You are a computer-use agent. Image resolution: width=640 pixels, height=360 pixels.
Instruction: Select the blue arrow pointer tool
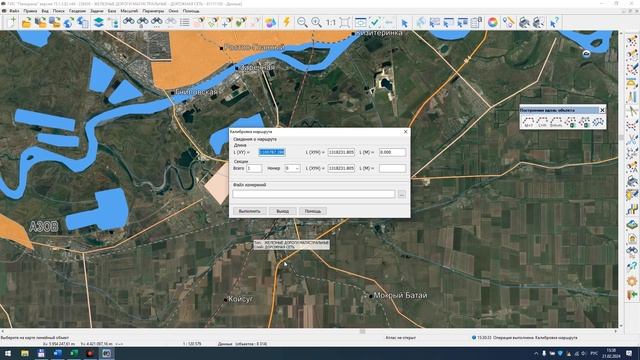point(404,22)
